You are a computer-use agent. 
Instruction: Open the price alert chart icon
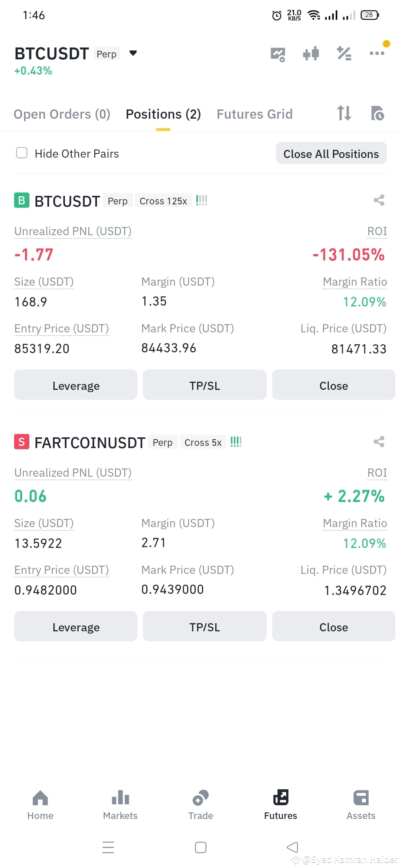(278, 54)
